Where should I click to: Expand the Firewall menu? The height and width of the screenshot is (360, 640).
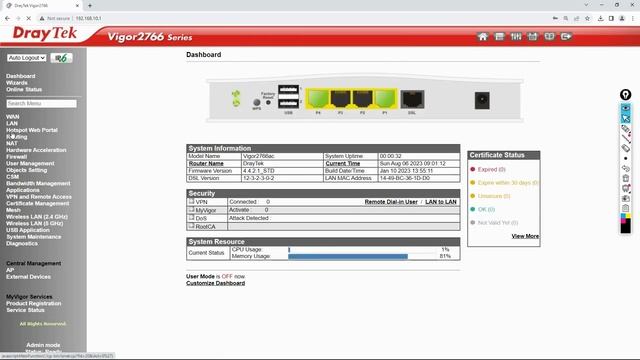point(16,157)
